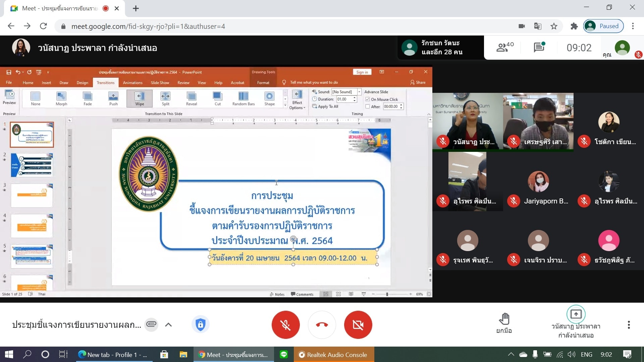Click the meeting safety shield icon
Viewport: 644px width, 362px height.
[x=200, y=324]
